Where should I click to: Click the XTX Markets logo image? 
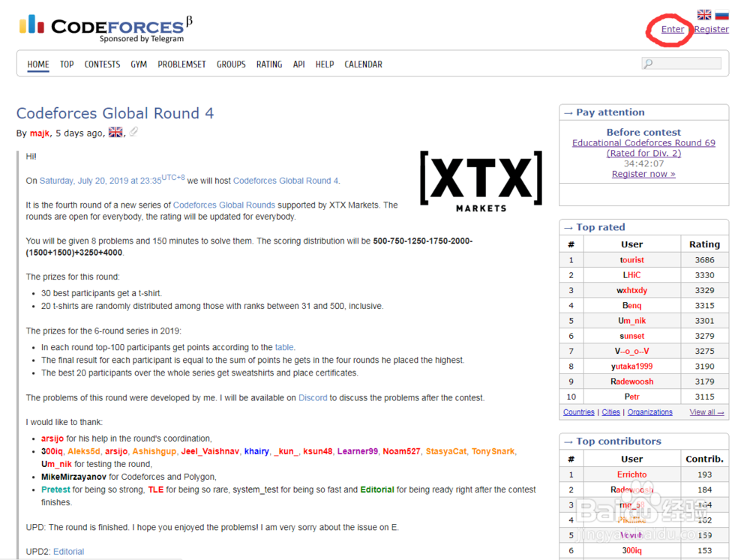coord(481,181)
